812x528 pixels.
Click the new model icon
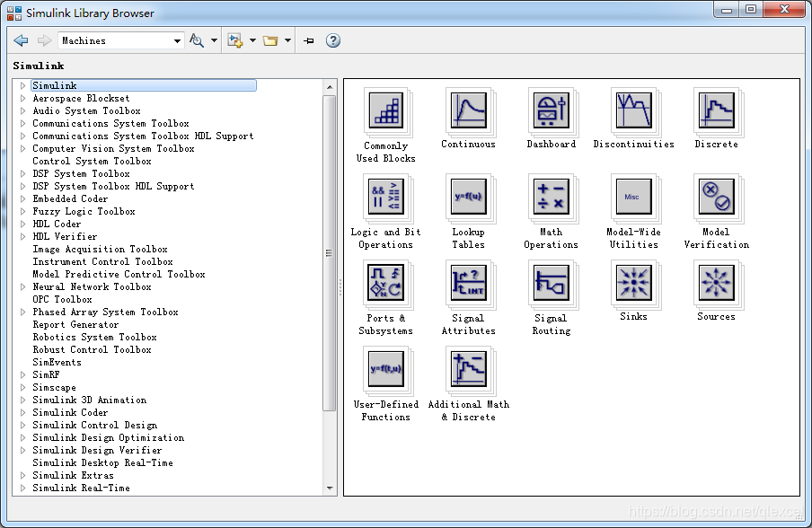(235, 40)
